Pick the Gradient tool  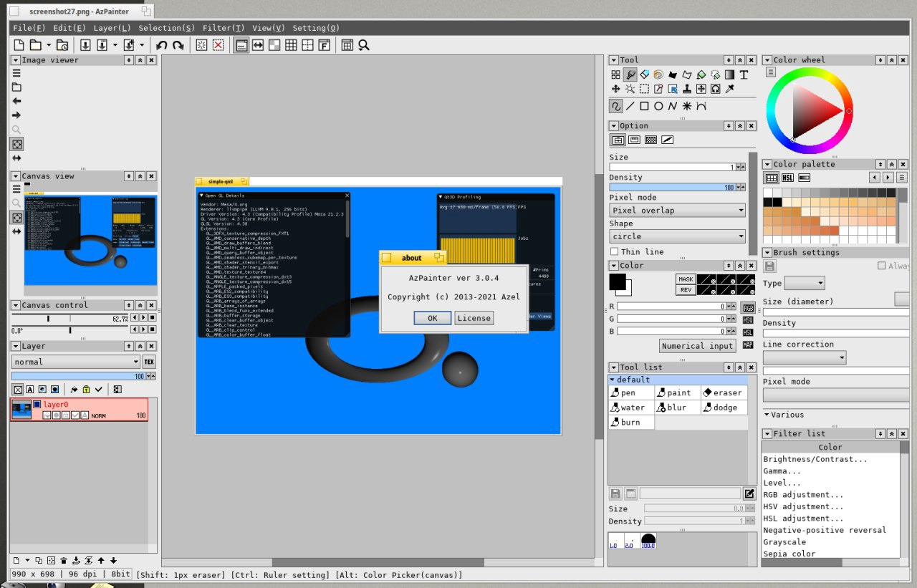(x=729, y=74)
